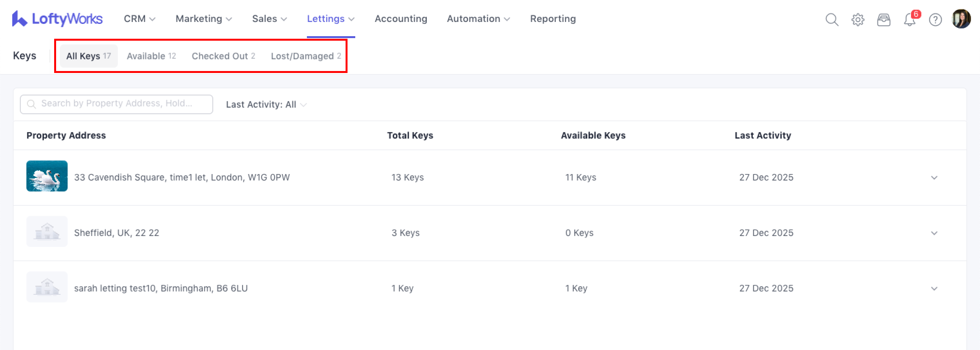Open the user profile avatar
Image resolution: width=980 pixels, height=350 pixels.
(961, 19)
